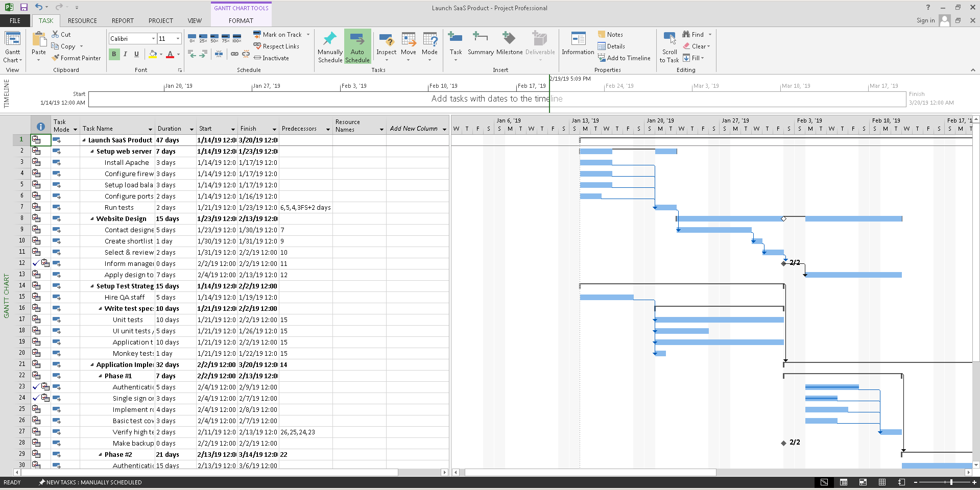Collapse the Website Design summary task
Image resolution: width=980 pixels, height=490 pixels.
[x=92, y=219]
